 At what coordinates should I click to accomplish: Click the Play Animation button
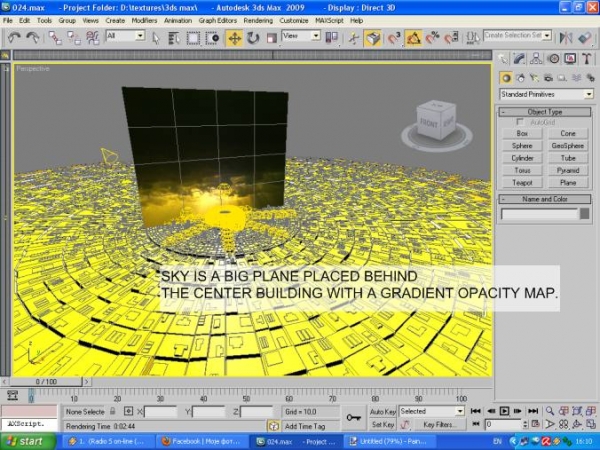coord(504,411)
